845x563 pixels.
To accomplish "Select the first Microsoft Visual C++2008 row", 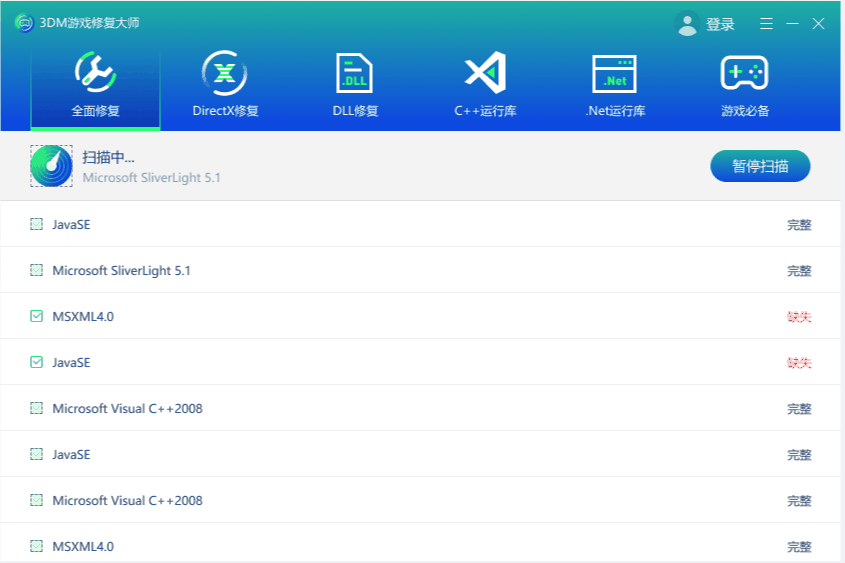I will point(127,409).
